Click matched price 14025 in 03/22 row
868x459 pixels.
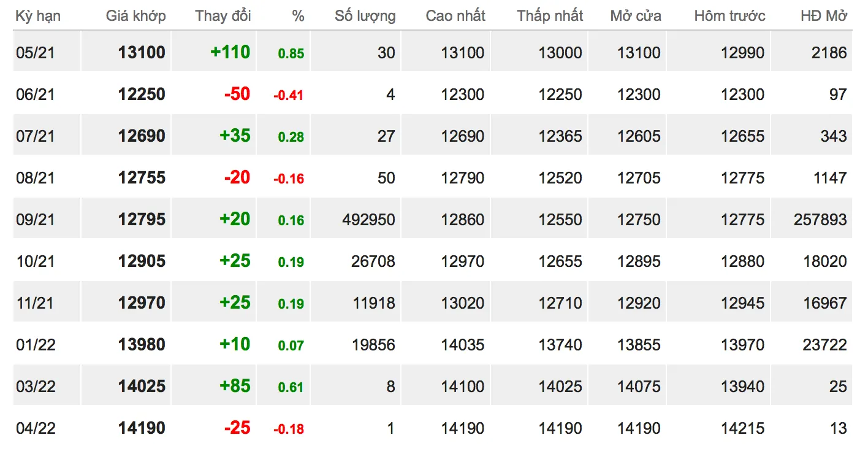click(142, 386)
